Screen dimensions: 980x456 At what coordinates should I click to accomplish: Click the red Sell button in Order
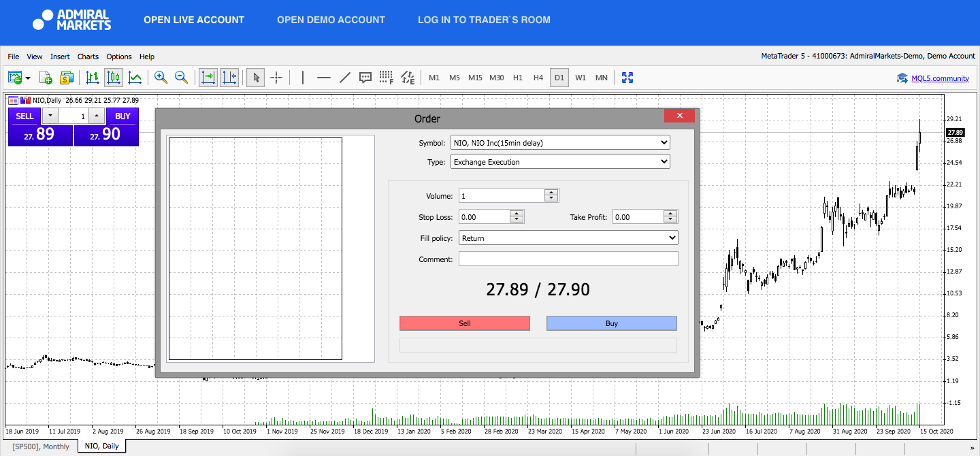[x=465, y=323]
